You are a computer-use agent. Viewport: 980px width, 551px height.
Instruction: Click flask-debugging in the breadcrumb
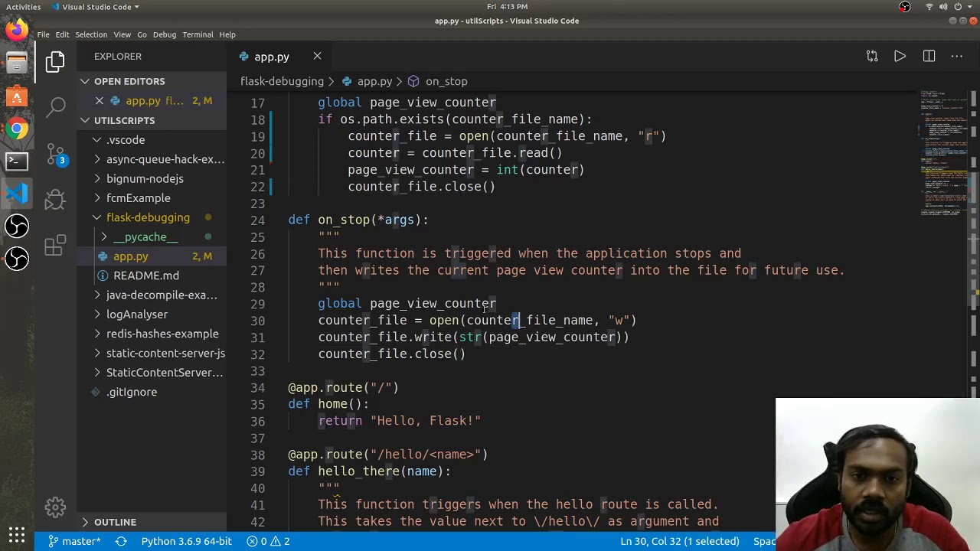click(282, 81)
